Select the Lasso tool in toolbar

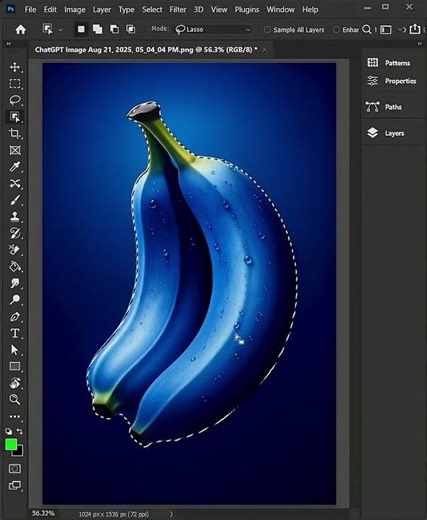(15, 100)
